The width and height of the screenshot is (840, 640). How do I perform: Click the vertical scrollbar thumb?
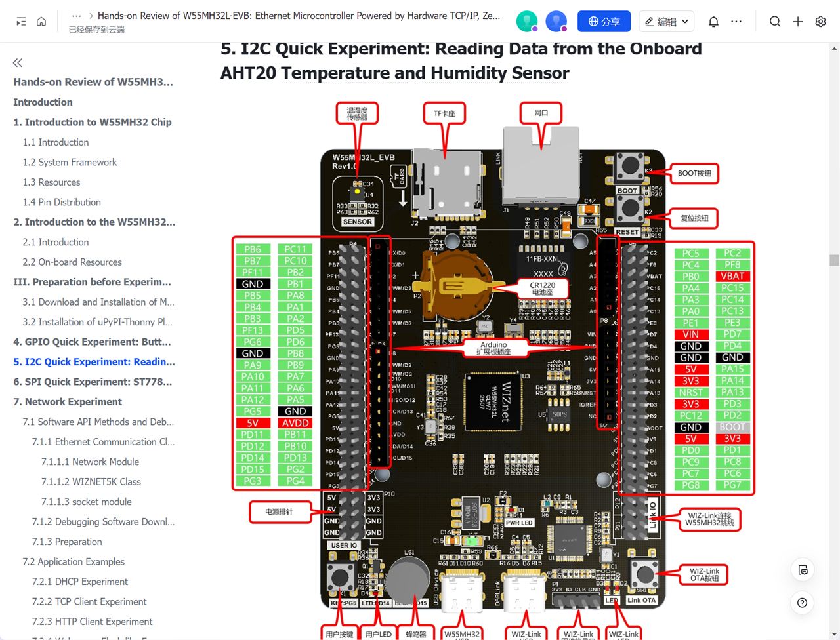pos(834,260)
